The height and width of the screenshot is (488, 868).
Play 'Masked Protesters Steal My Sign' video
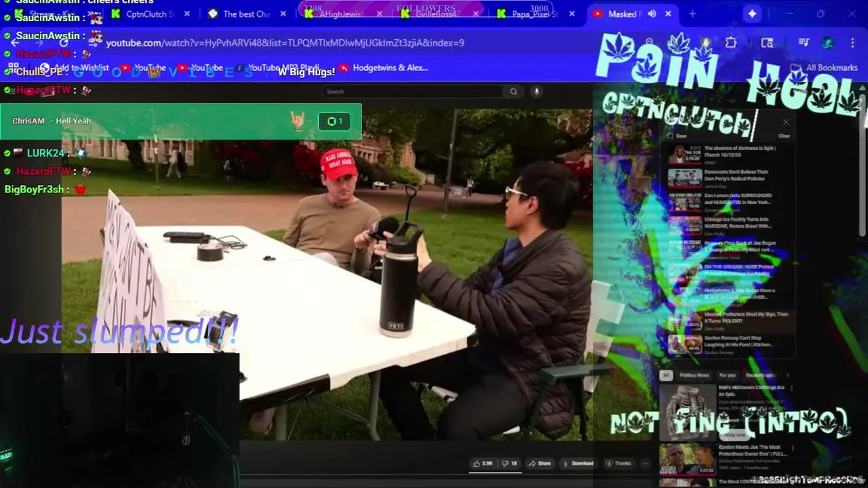click(x=730, y=321)
